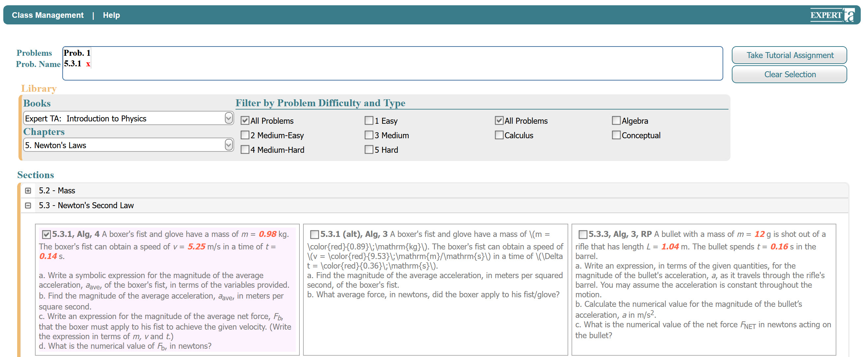Enable the 4 Medium-Hard filter
This screenshot has width=868, height=357.
coord(245,150)
